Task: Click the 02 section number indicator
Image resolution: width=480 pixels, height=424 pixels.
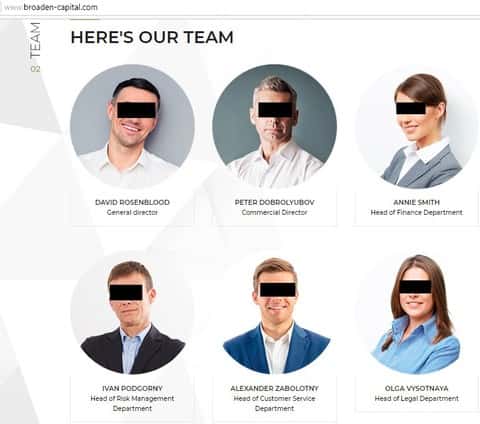Action: 35,69
